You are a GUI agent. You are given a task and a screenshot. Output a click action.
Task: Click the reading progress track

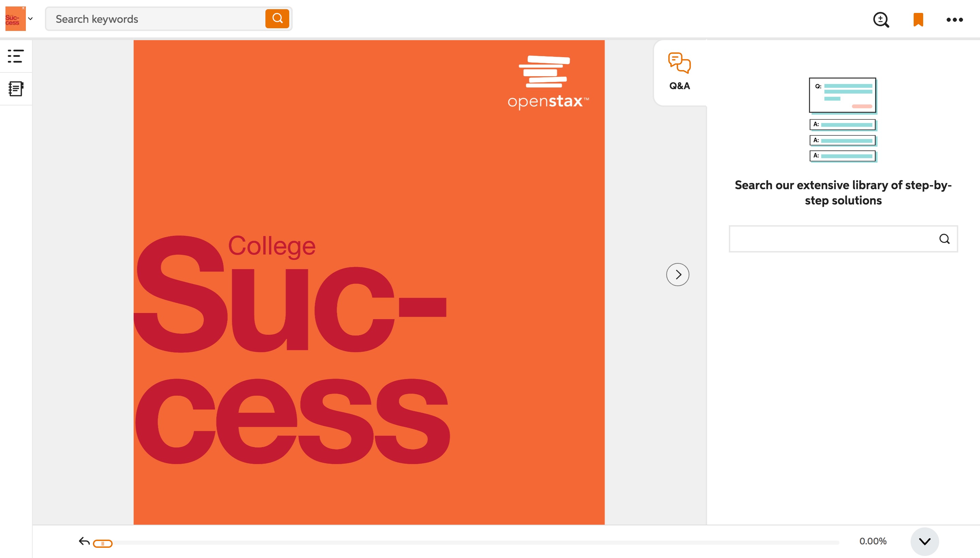coord(466,543)
